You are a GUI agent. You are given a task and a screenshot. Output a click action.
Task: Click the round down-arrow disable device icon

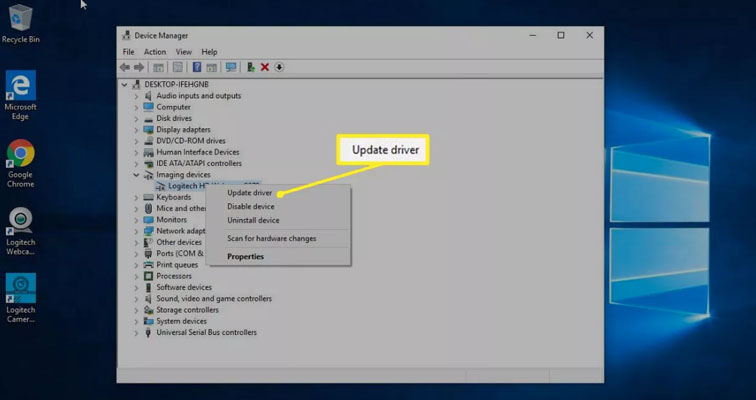(280, 67)
